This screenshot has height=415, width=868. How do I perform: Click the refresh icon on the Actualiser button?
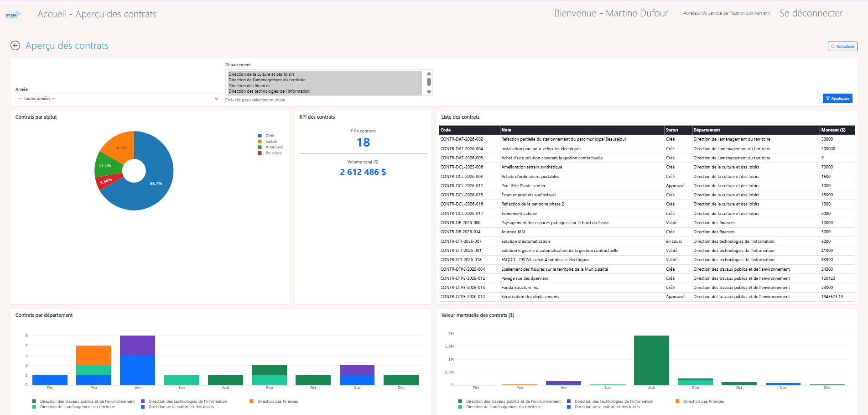click(x=833, y=47)
